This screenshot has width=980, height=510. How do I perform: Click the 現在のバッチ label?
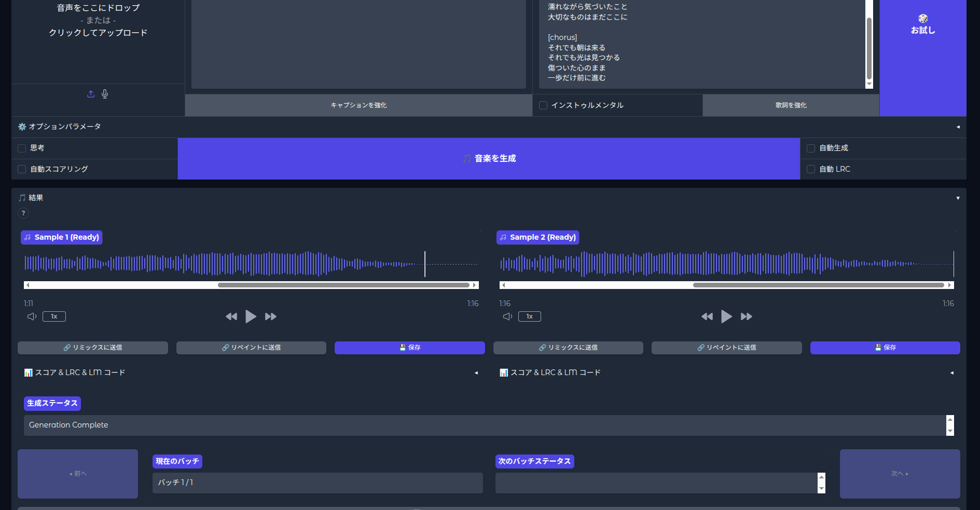point(177,461)
